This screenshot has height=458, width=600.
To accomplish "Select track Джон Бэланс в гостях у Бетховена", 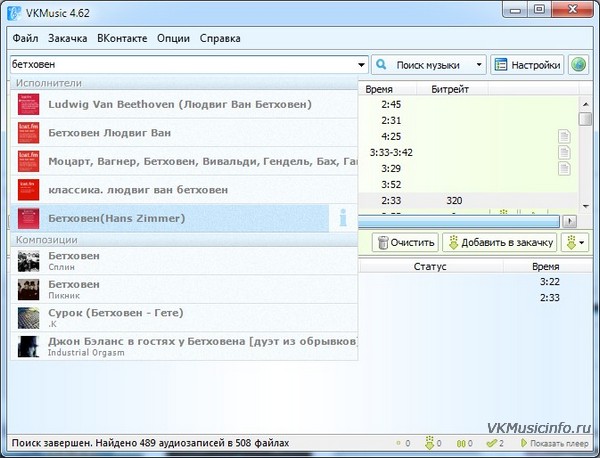I will [184, 346].
